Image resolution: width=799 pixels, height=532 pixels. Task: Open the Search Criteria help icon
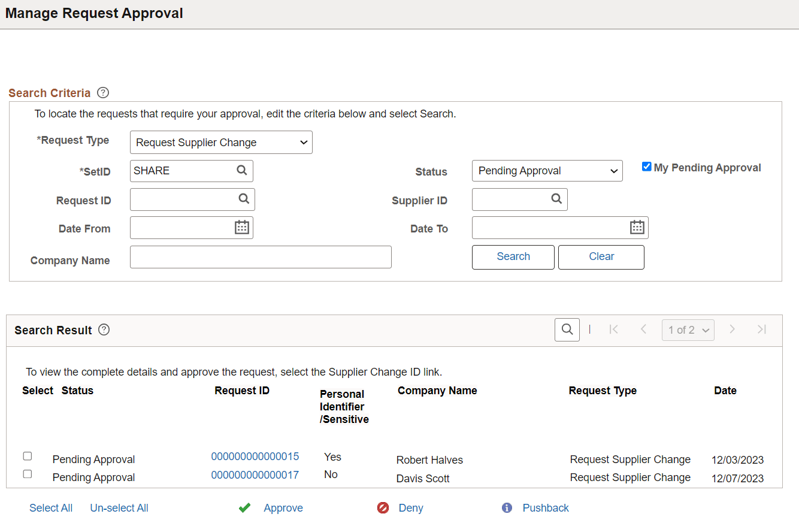102,92
